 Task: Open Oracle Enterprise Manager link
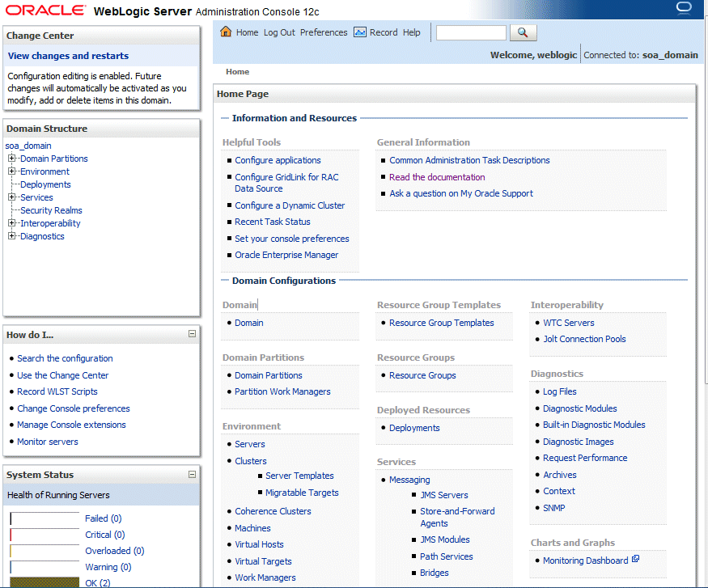coord(286,255)
